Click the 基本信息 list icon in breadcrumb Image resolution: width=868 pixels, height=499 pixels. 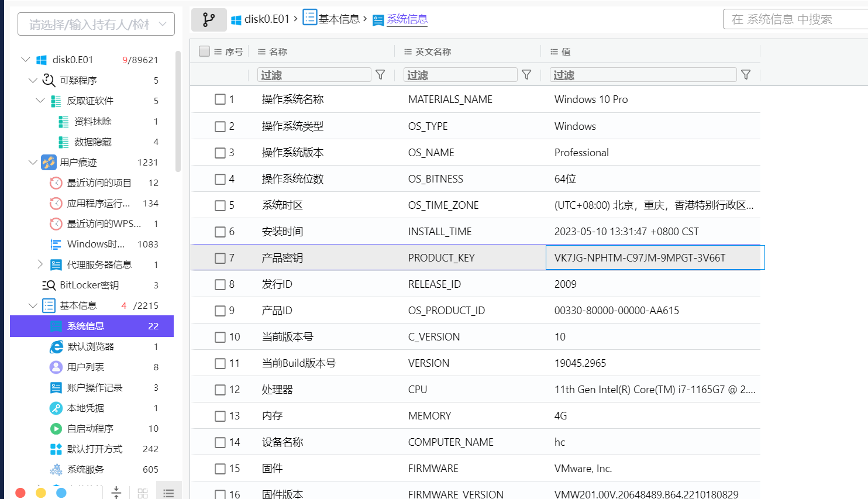(x=310, y=17)
